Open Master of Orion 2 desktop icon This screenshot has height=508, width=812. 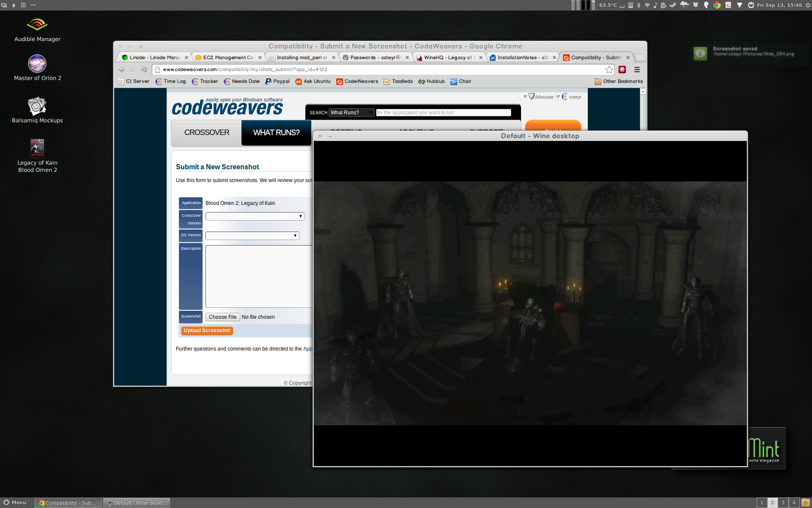(37, 68)
